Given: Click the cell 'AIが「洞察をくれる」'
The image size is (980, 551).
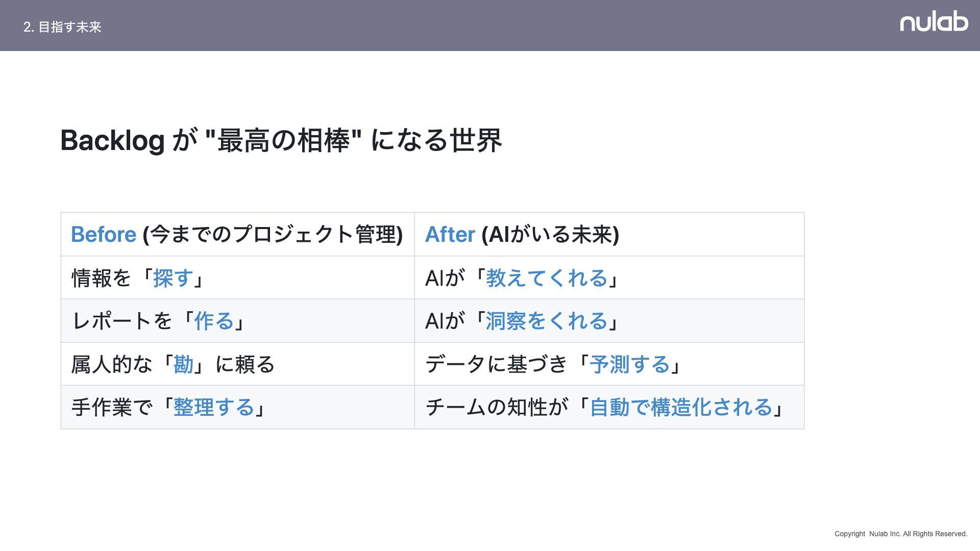Looking at the screenshot, I should (x=609, y=321).
